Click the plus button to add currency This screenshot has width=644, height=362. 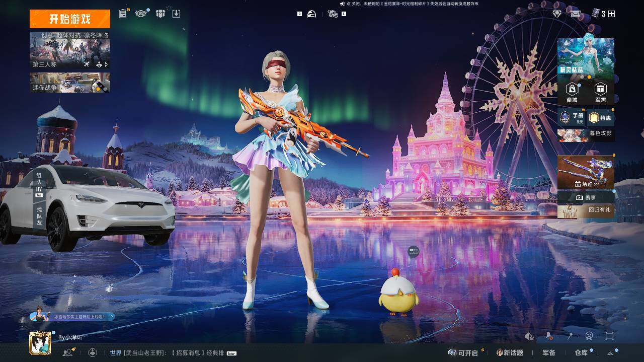click(x=612, y=14)
